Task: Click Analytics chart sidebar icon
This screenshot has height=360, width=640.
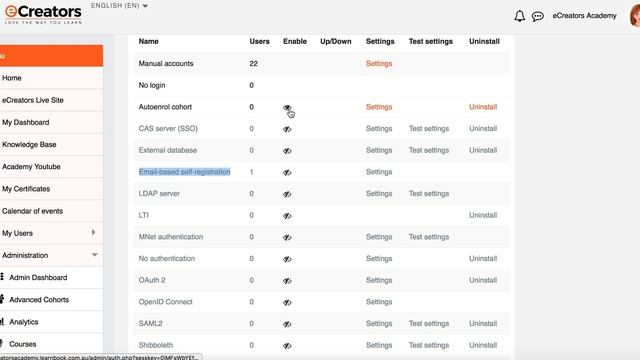Action: pos(2,321)
